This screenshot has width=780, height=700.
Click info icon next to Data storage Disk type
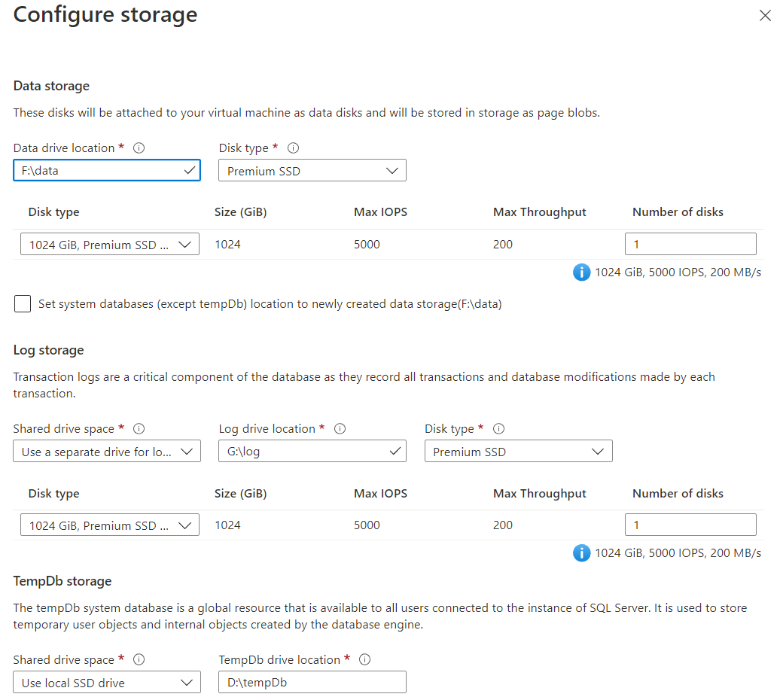coord(294,148)
